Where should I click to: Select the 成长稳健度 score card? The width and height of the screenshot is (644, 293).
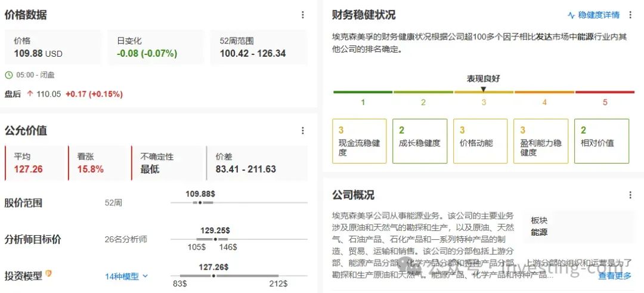click(x=420, y=141)
